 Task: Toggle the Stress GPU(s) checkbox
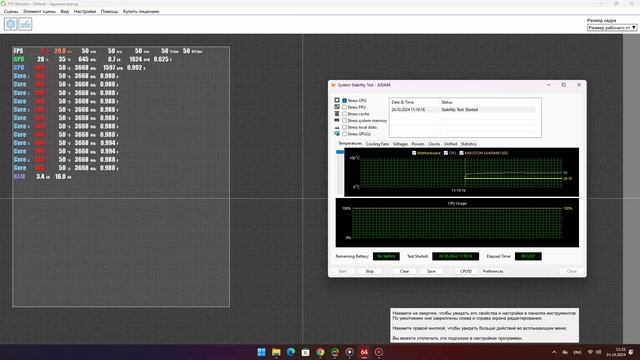344,134
